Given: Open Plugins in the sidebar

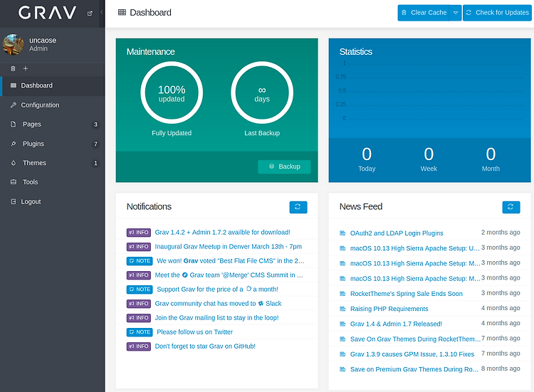Looking at the screenshot, I should click(x=53, y=144).
